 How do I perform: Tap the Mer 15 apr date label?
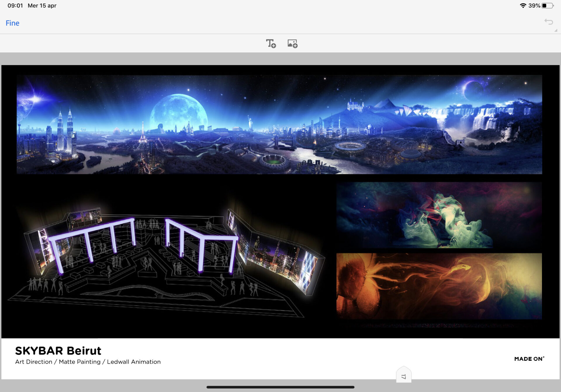pyautogui.click(x=42, y=6)
